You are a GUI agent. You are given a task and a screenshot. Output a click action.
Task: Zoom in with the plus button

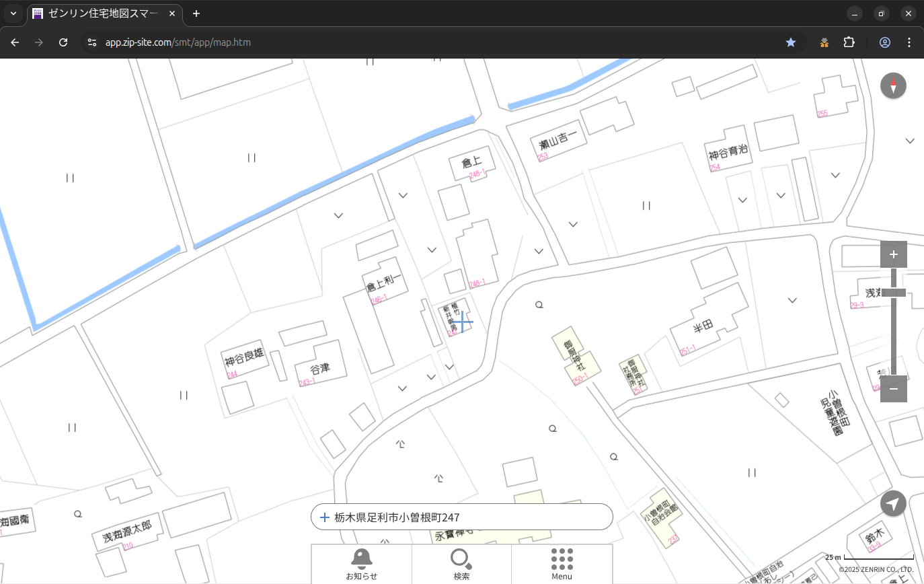893,254
